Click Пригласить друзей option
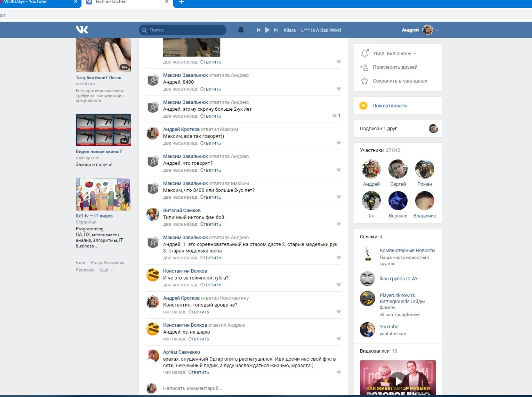The image size is (532, 397). 395,67
